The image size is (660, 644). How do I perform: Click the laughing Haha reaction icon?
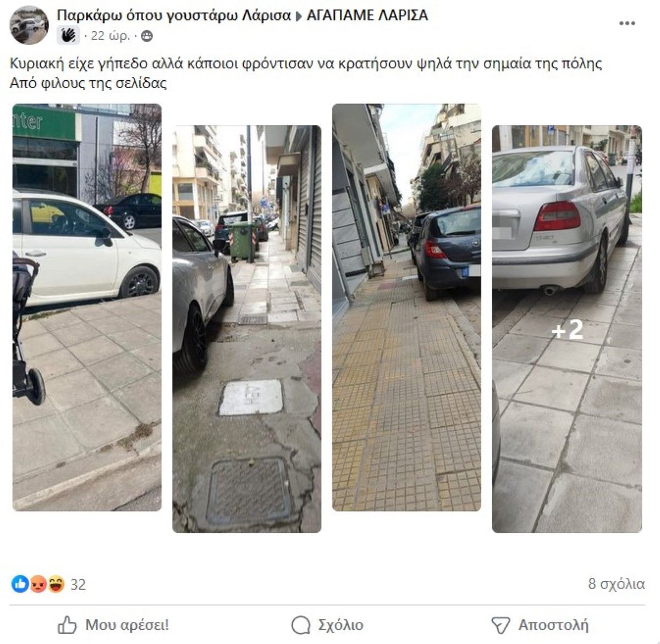[56, 584]
